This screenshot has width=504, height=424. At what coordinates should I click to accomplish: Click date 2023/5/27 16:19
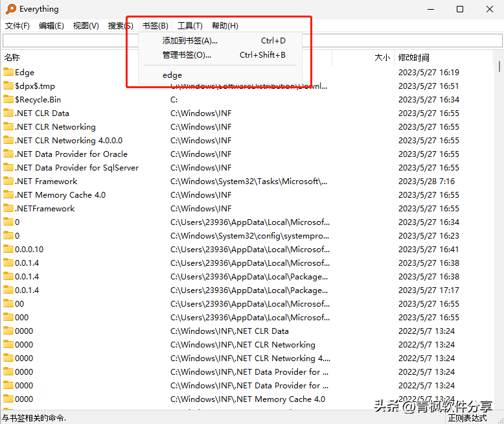pyautogui.click(x=429, y=73)
